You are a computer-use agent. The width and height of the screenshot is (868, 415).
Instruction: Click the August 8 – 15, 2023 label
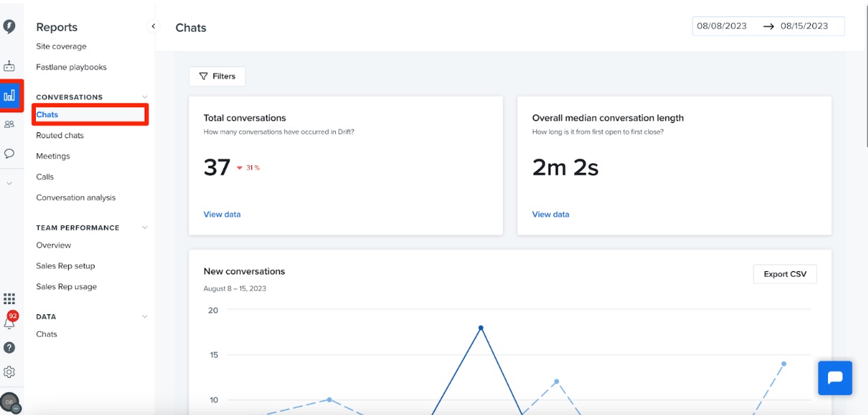(235, 288)
